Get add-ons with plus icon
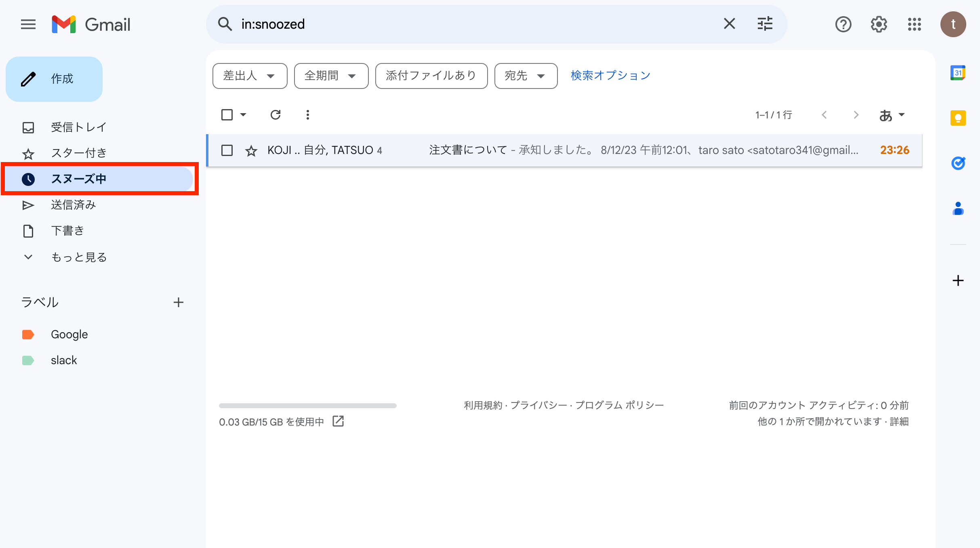Screen dimensions: 980x548 [958, 280]
